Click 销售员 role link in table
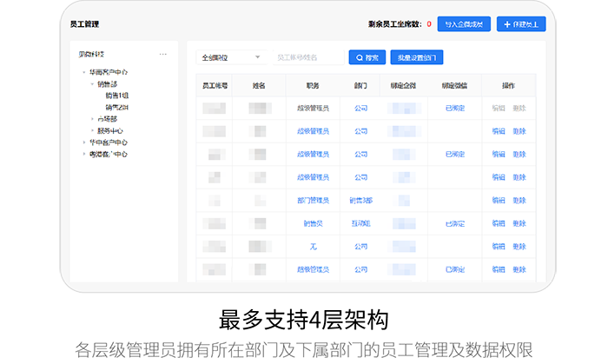The image size is (608, 364). (313, 223)
